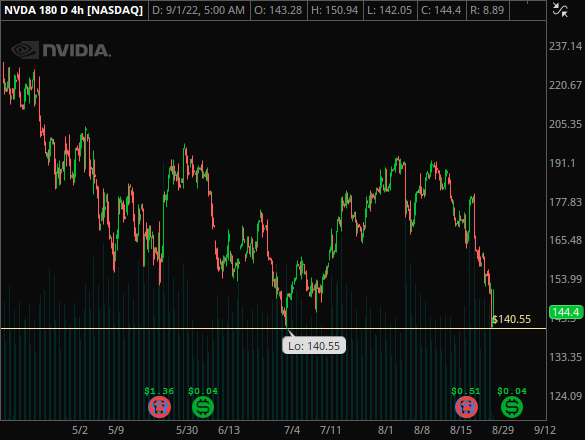The width and height of the screenshot is (585, 440).
Task: Click the 8/15 date on time axis
Action: click(x=461, y=430)
